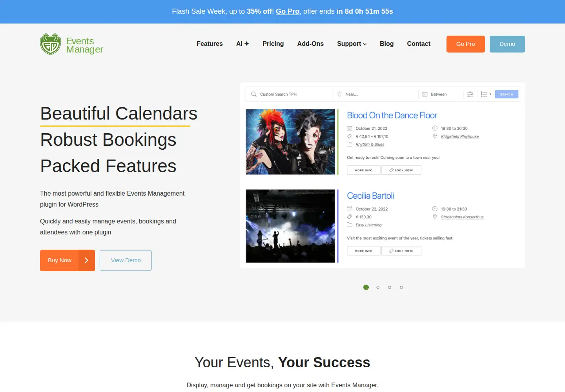Click the pin icon beside Ridgefield Playhouse
This screenshot has height=392, width=565.
click(x=435, y=136)
